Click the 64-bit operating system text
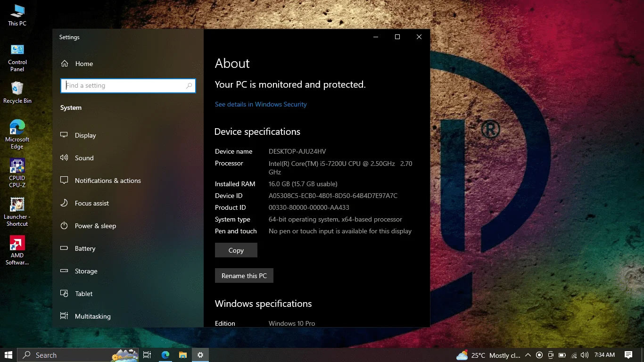This screenshot has width=644, height=362. click(335, 219)
